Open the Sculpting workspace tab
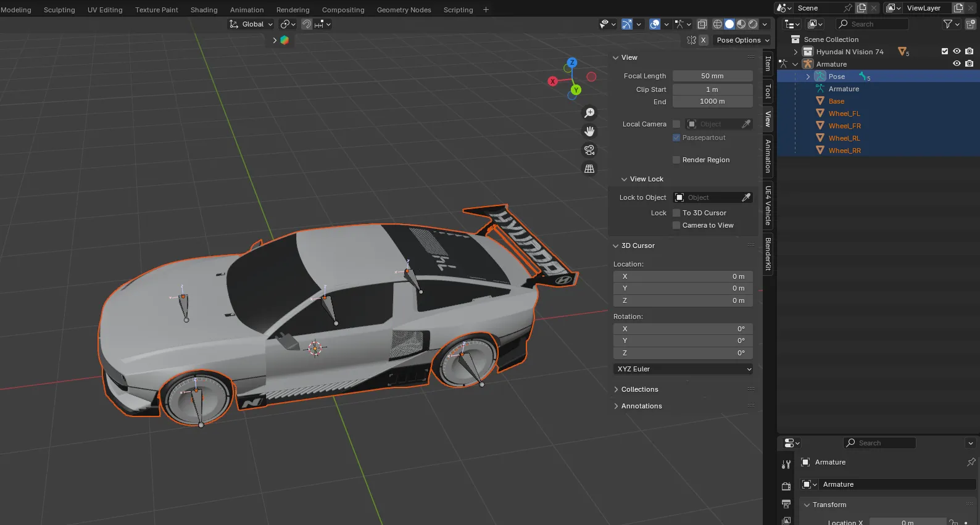This screenshot has width=980, height=525. coord(59,10)
